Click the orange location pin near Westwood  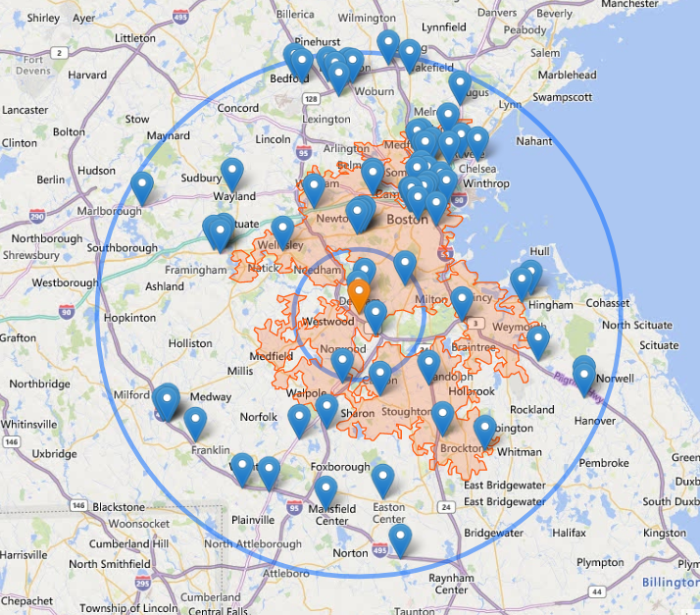360,294
